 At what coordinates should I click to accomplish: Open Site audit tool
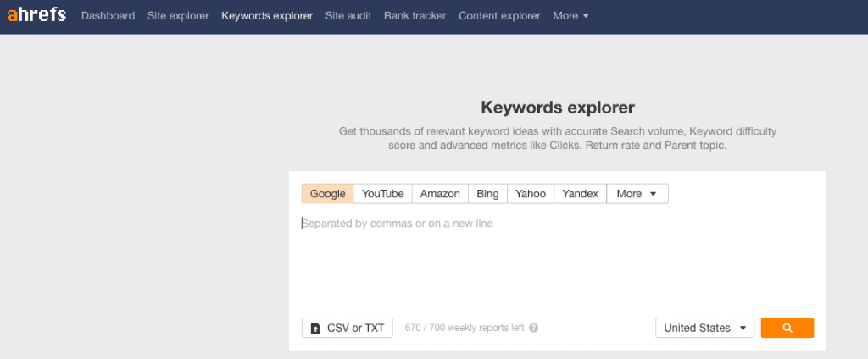pos(348,16)
